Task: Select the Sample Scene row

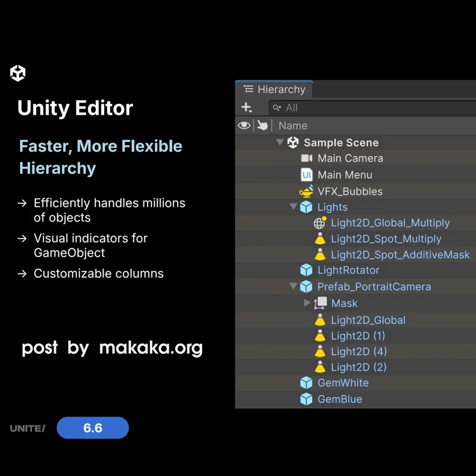Action: point(356,142)
